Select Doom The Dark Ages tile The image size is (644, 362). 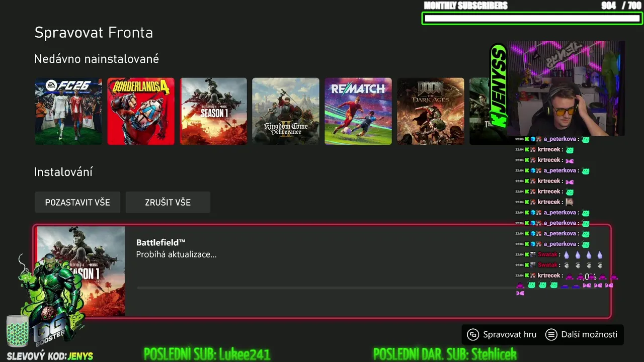coord(431,111)
